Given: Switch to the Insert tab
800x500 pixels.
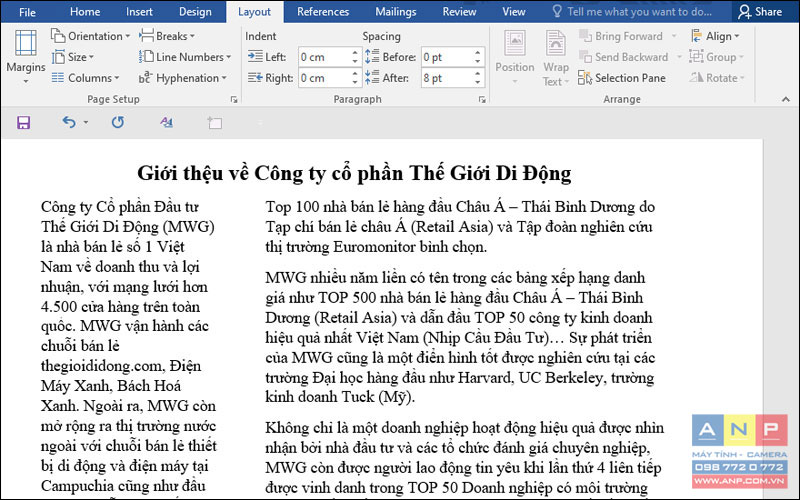Looking at the screenshot, I should tap(139, 12).
